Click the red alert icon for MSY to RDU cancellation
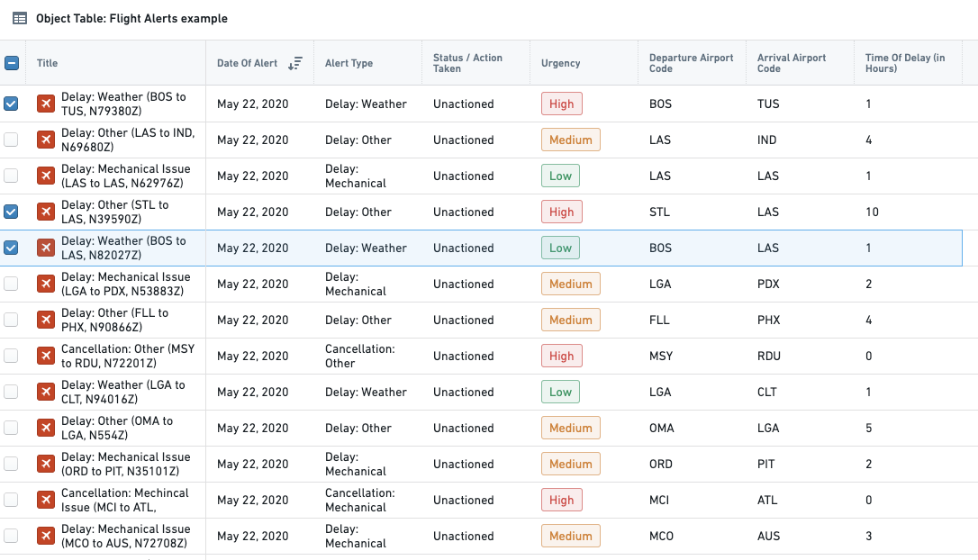This screenshot has height=560, width=978. [46, 357]
